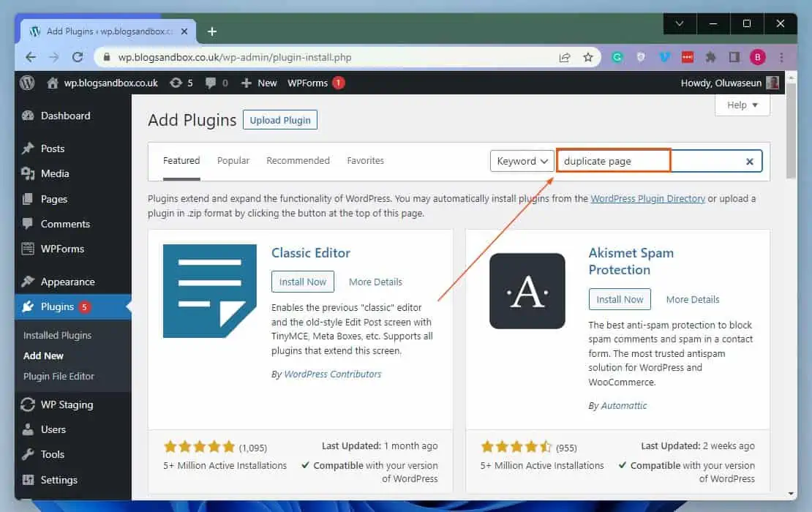Open the Classic Editor title link

311,252
